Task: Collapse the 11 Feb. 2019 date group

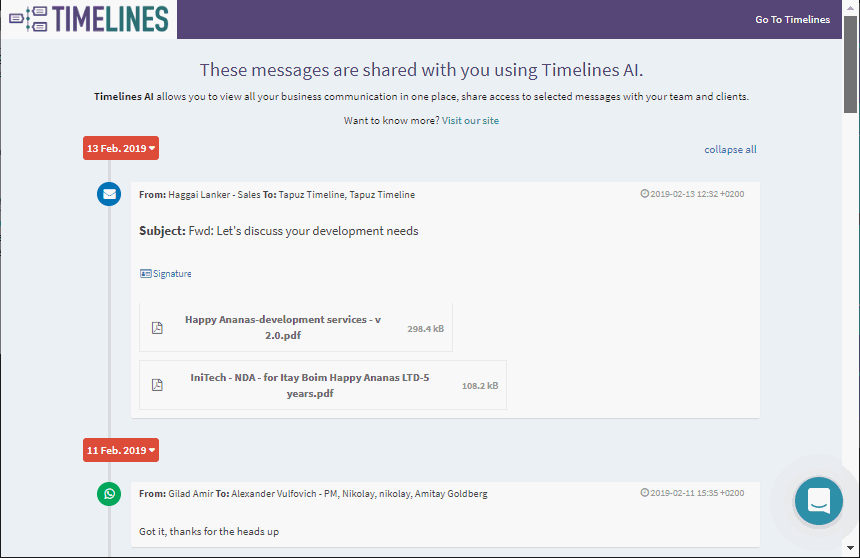Action: [121, 450]
